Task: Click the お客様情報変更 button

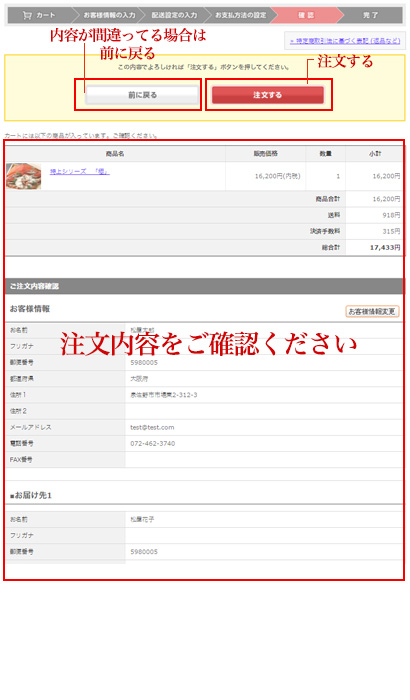Action: coord(372,312)
